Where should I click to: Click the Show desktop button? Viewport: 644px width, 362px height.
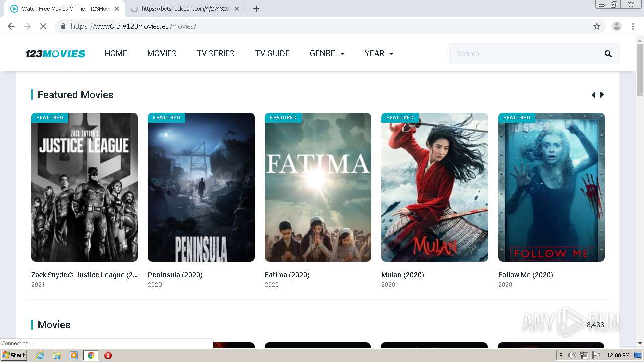[638, 355]
